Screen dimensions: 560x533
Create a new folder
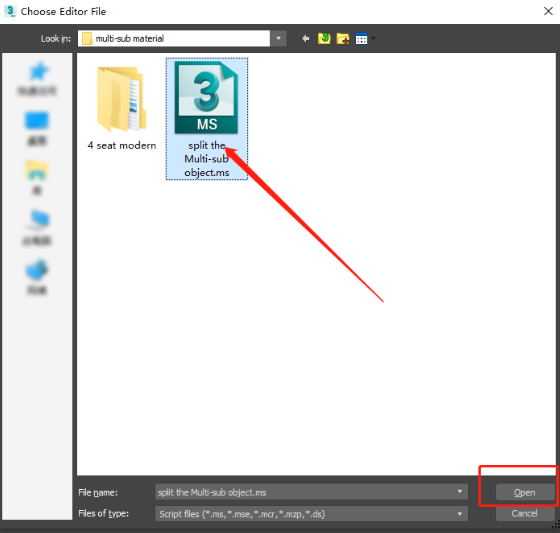coord(343,38)
